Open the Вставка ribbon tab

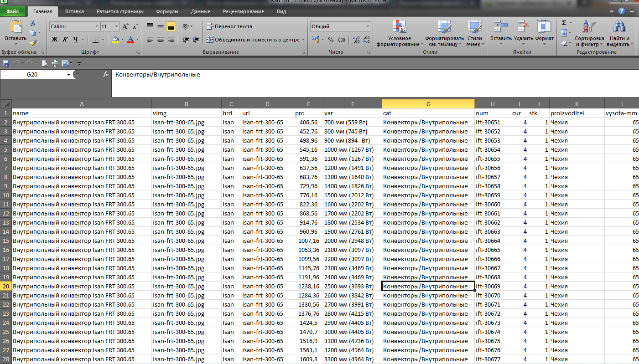click(x=74, y=11)
